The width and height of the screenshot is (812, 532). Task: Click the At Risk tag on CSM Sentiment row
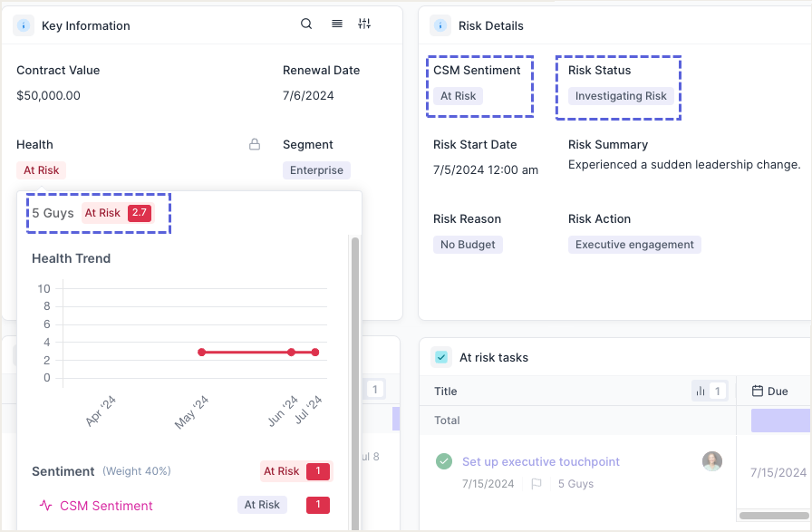click(262, 505)
